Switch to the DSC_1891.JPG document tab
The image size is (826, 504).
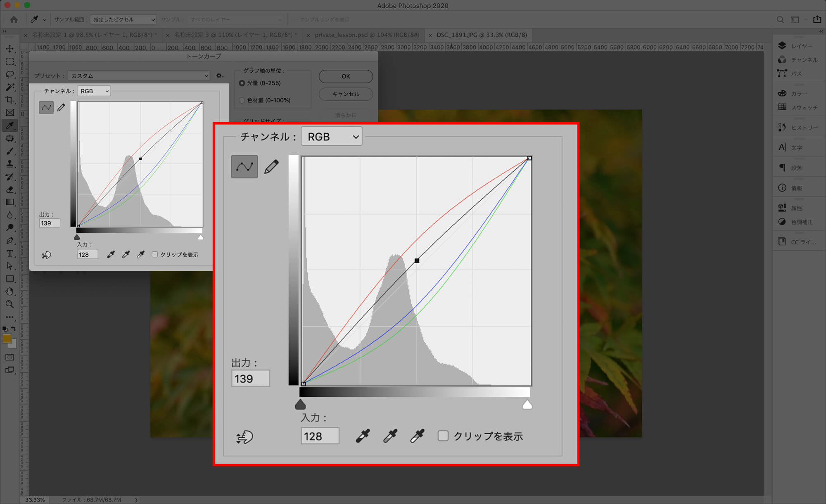(x=481, y=35)
